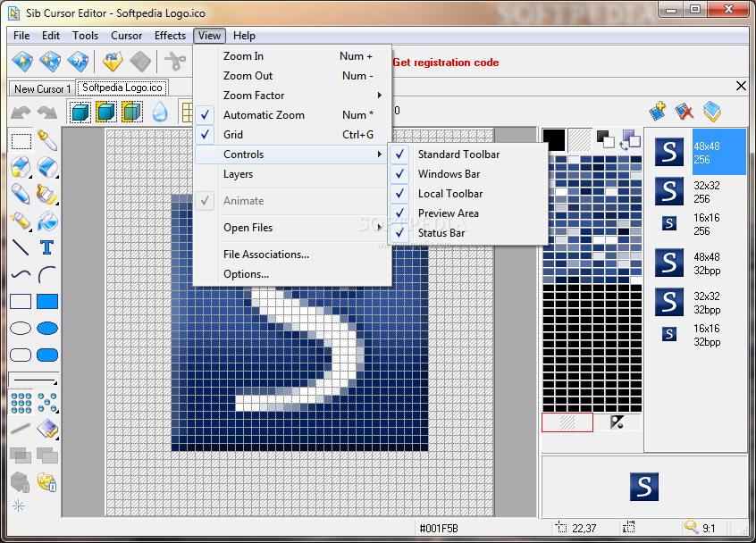Select the pencil drawing tool
The width and height of the screenshot is (756, 543).
(x=21, y=195)
